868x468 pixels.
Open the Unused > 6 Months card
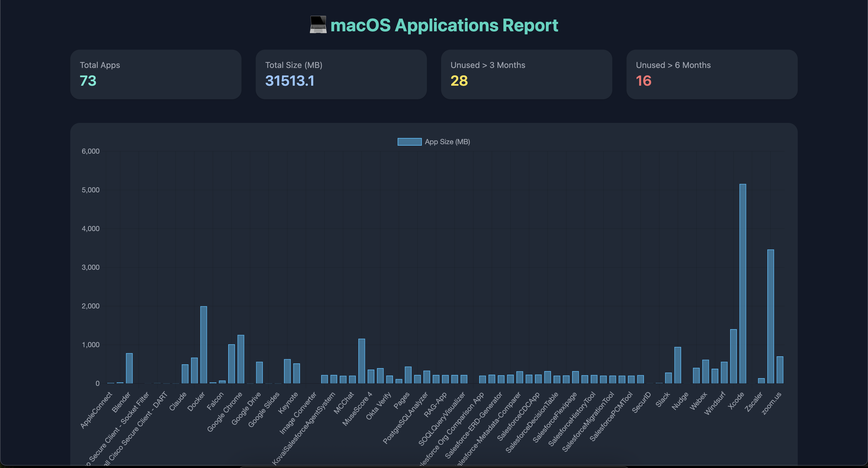coord(712,74)
